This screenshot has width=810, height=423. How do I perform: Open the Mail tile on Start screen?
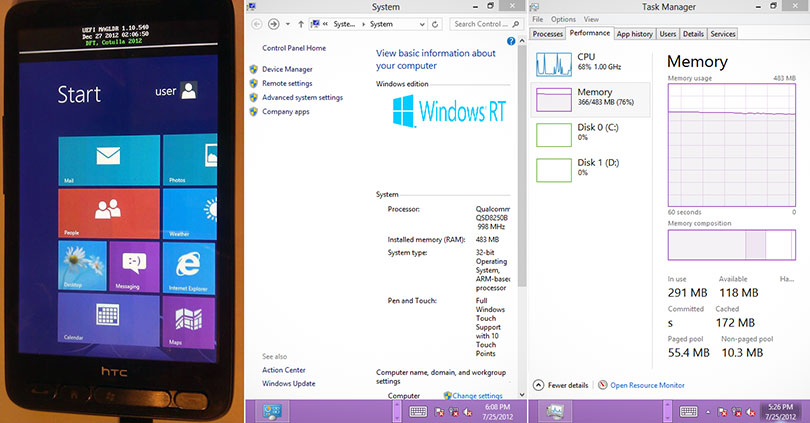pyautogui.click(x=108, y=159)
